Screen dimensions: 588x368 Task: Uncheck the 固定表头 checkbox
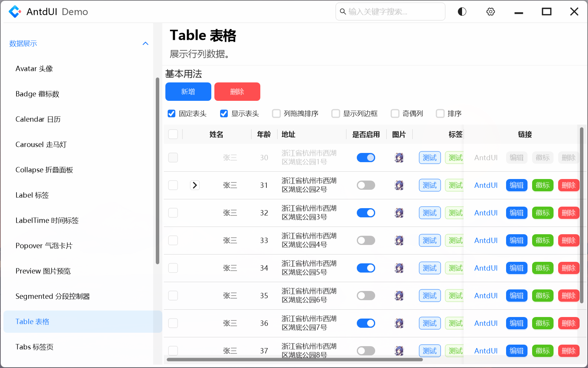(x=171, y=113)
